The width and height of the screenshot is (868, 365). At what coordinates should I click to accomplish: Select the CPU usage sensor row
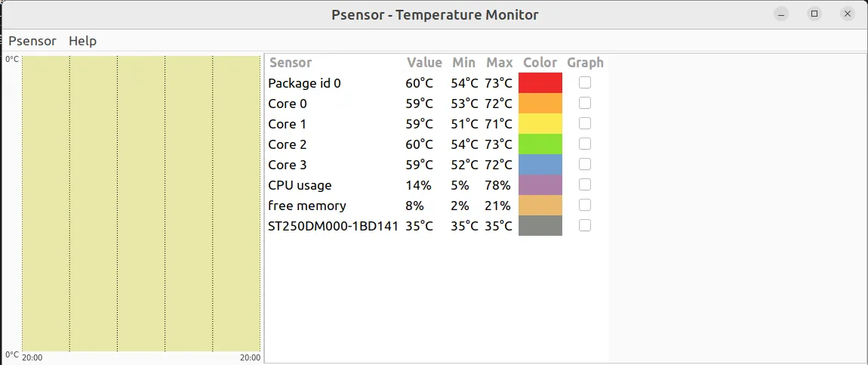coord(300,185)
